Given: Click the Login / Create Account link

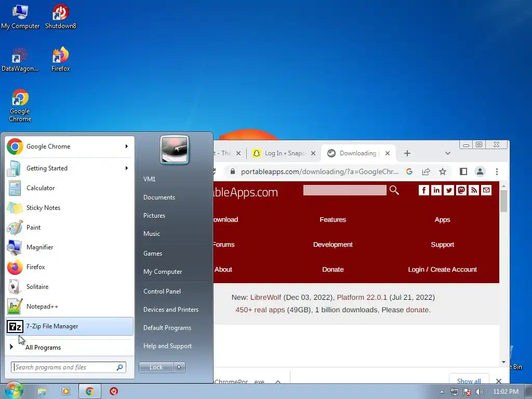Looking at the screenshot, I should [443, 270].
